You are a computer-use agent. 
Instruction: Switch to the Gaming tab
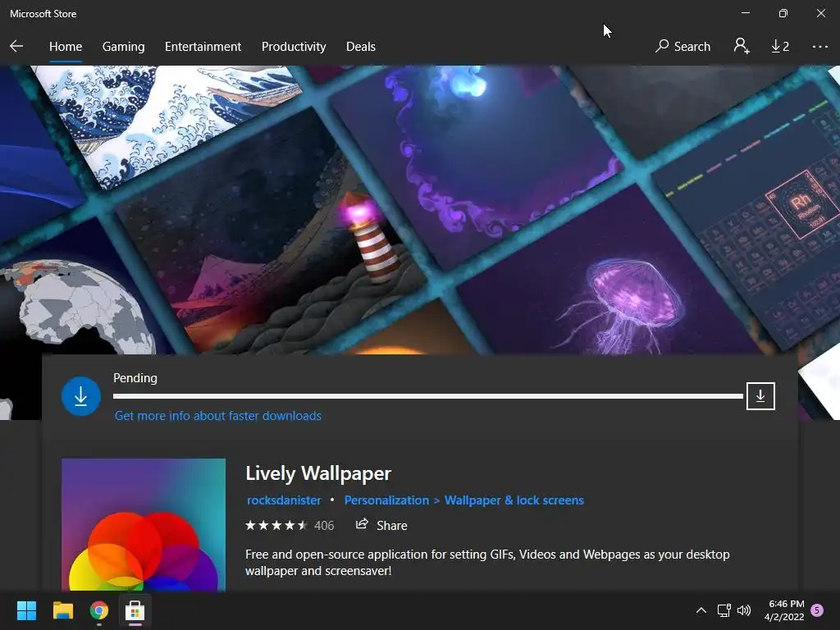[x=123, y=47]
